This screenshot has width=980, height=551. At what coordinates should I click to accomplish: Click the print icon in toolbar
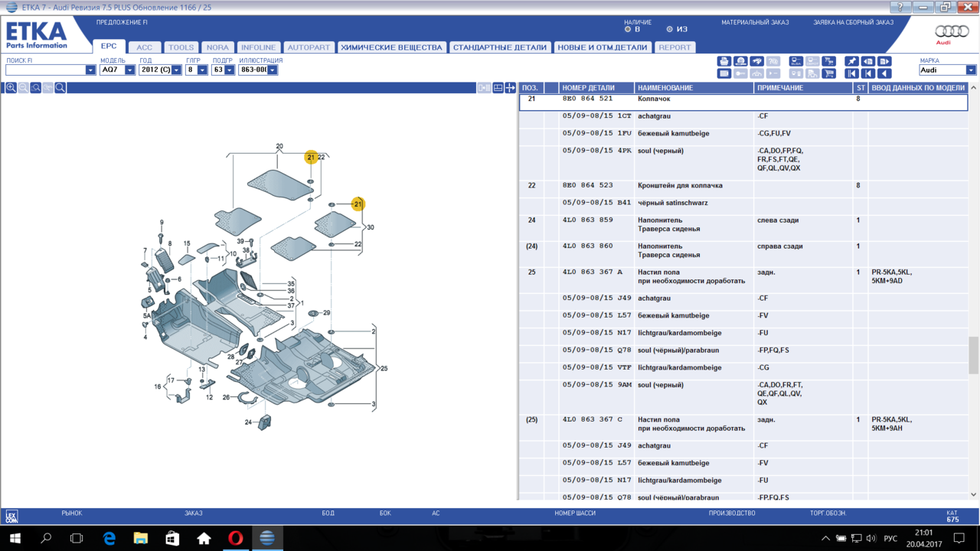click(x=724, y=61)
